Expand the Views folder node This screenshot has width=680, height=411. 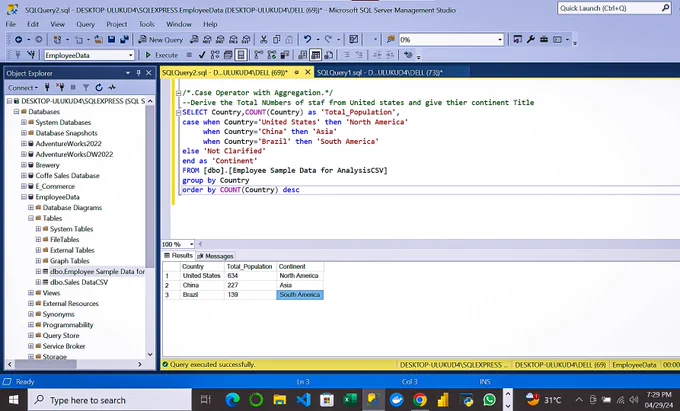click(31, 293)
